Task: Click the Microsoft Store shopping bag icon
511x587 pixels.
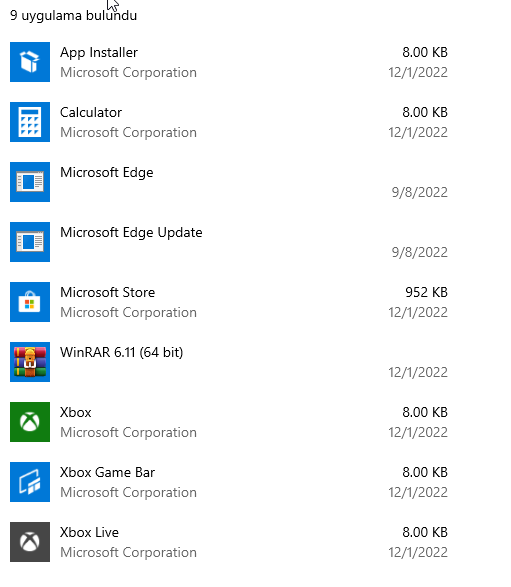Action: pos(30,302)
